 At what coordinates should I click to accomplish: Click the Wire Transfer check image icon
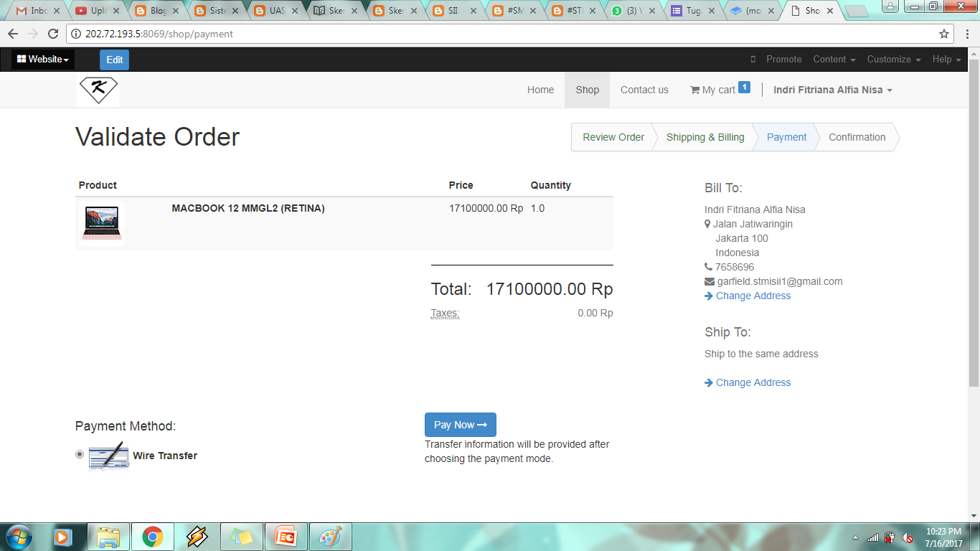[109, 456]
